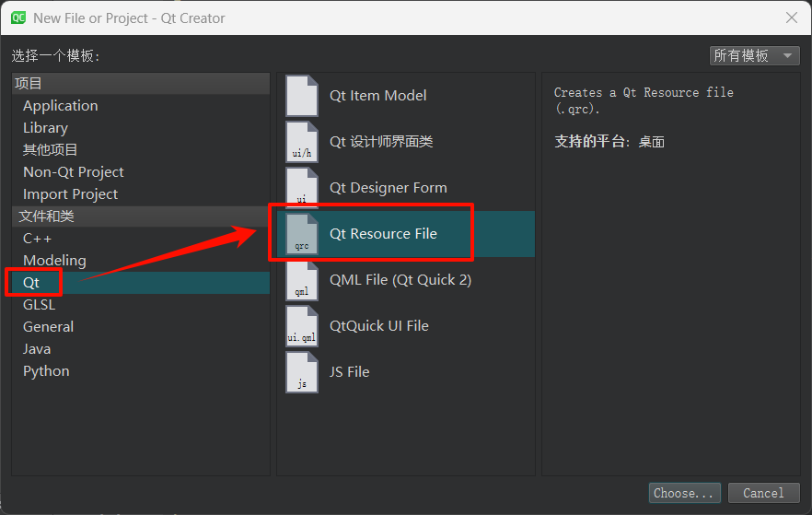This screenshot has height=515, width=812.
Task: Click the Qt Creator logo in title bar
Action: coord(17,18)
